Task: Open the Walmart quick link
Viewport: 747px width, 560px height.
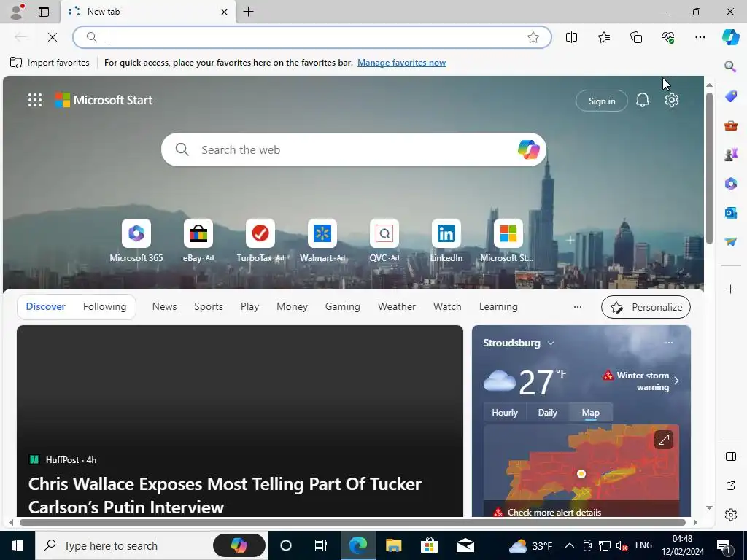Action: [x=322, y=241]
